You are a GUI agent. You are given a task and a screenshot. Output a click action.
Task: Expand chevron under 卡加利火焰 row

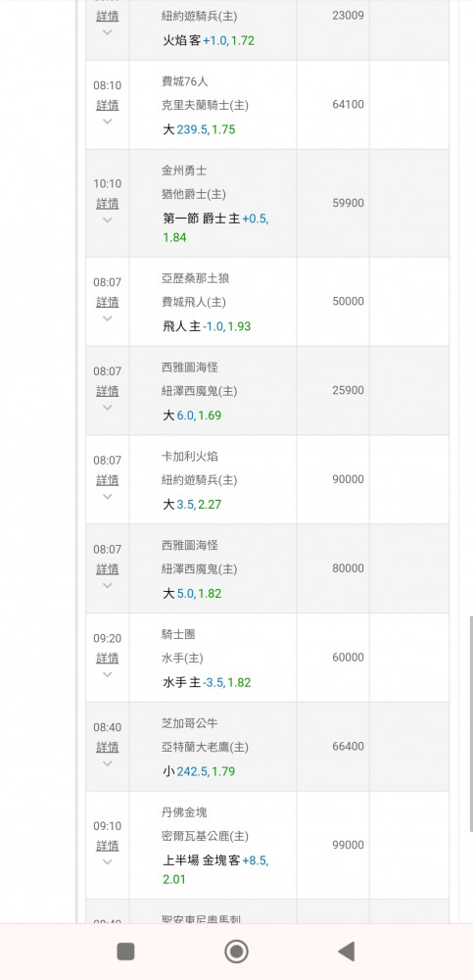click(108, 496)
